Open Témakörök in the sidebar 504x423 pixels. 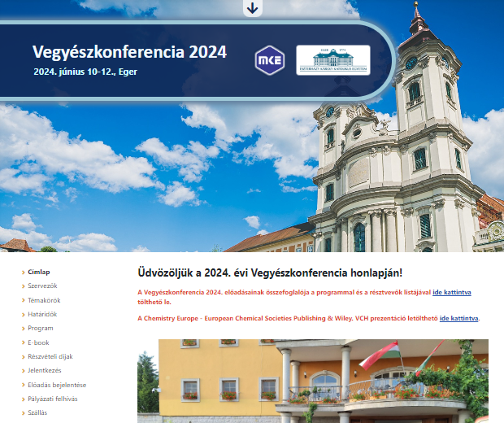[x=44, y=300]
